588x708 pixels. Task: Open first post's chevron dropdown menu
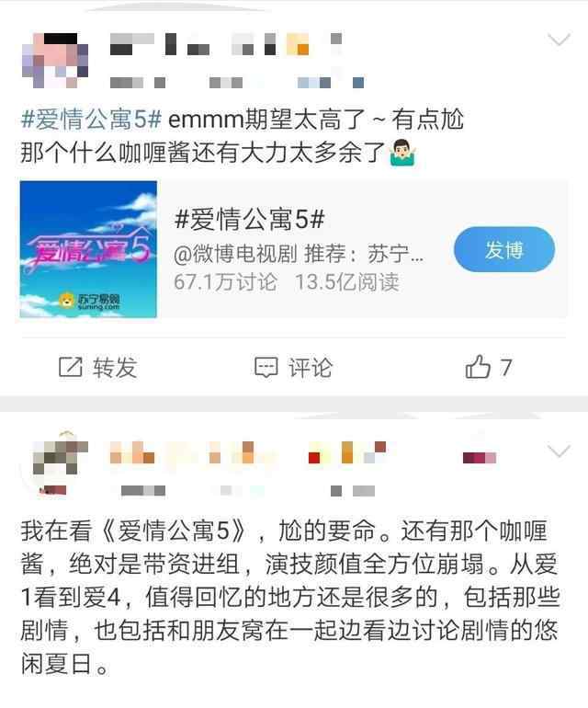(560, 40)
